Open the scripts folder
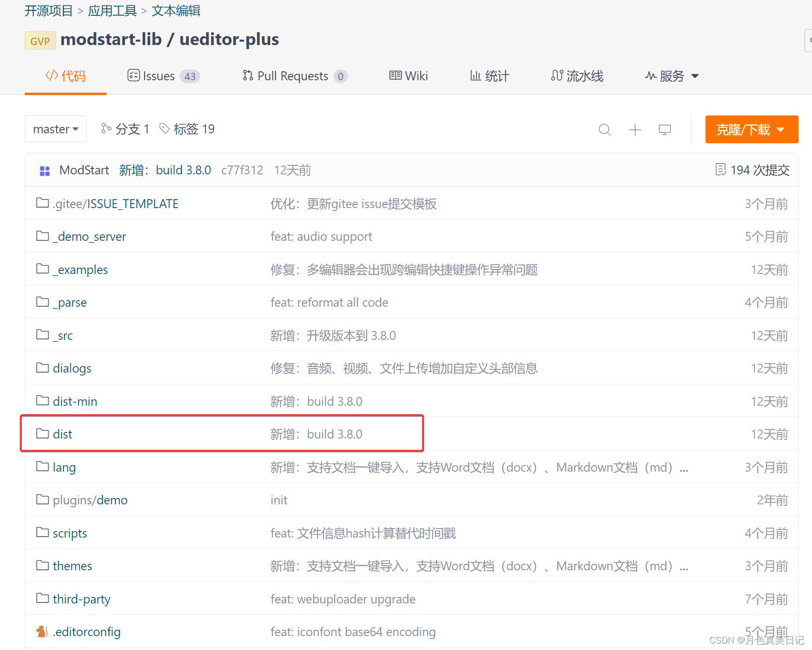 (70, 533)
